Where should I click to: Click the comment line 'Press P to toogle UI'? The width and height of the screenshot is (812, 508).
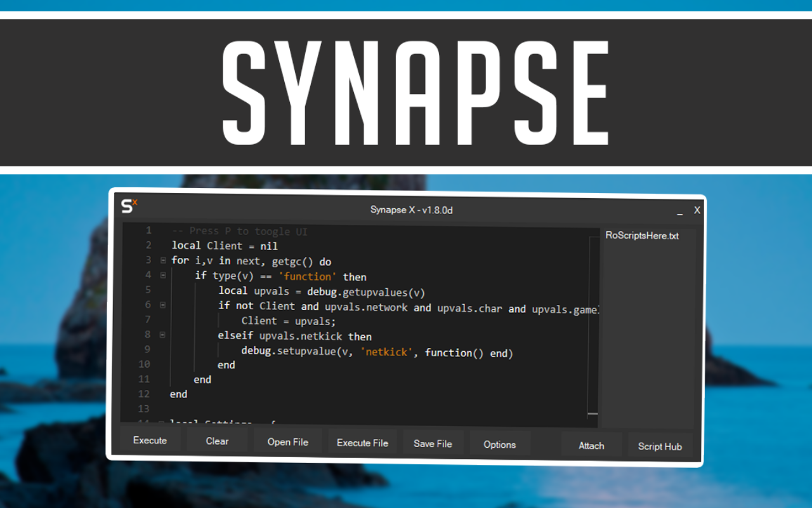240,231
